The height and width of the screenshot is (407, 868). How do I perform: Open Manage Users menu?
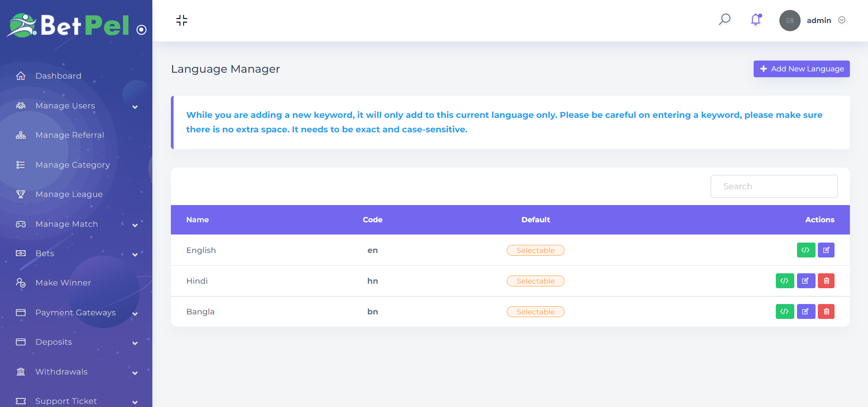(x=65, y=106)
